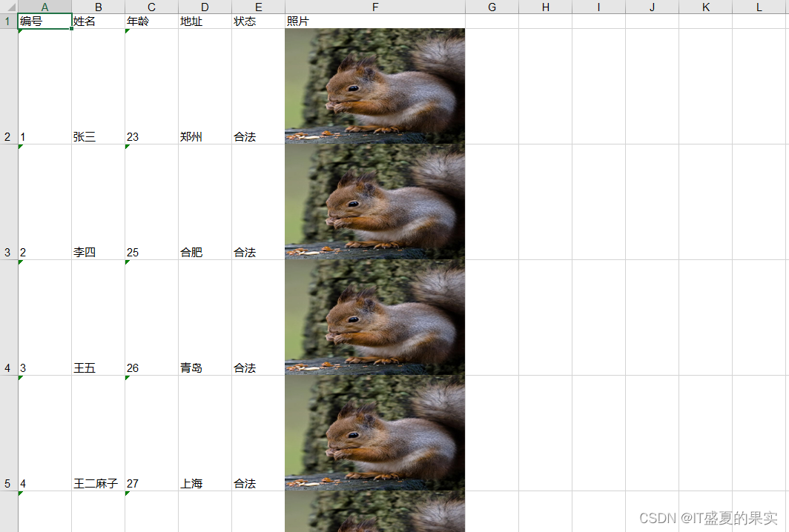Select column D header
Viewport: 789px width, 532px height.
(x=205, y=7)
